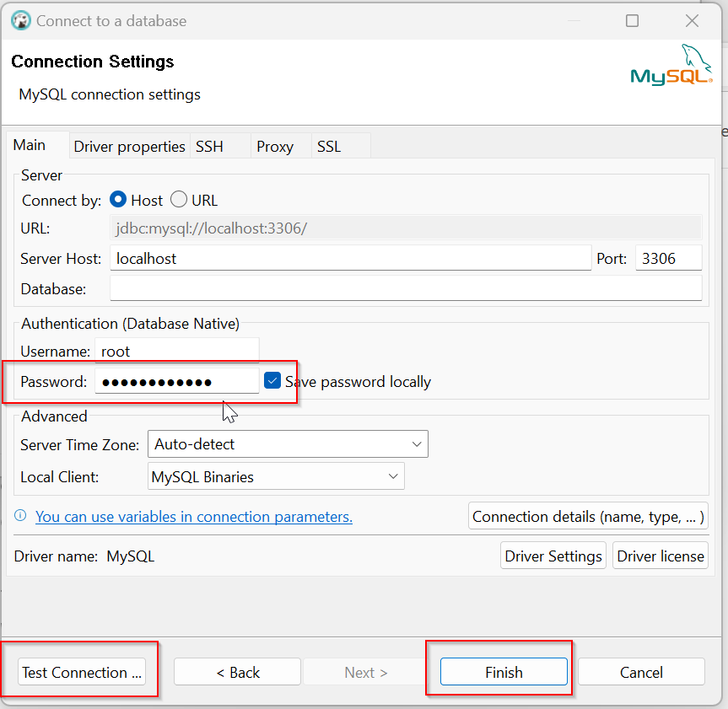Focus the Password field
Viewport: 728px width, 709px height.
coord(176,382)
